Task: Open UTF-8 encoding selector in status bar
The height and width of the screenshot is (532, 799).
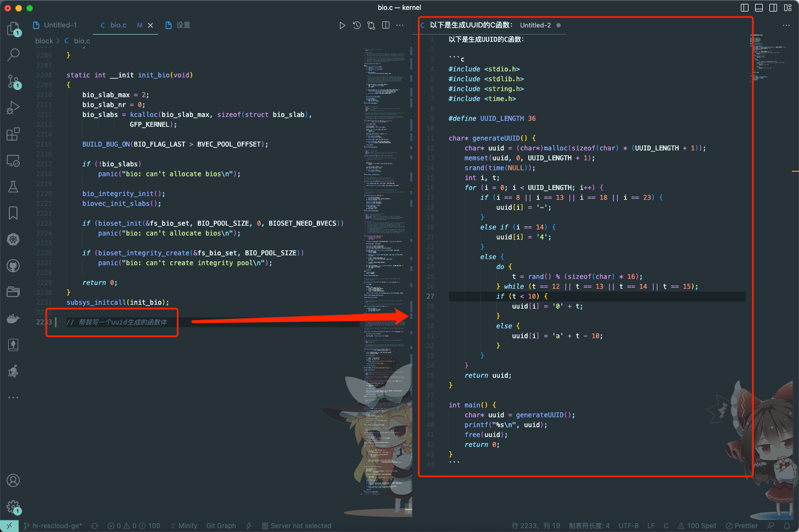Action: coord(628,525)
